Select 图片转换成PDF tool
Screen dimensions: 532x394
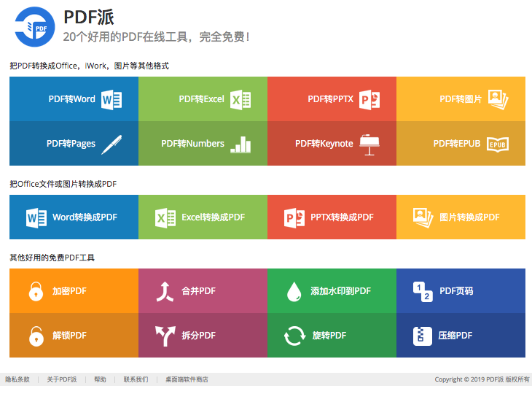461,217
